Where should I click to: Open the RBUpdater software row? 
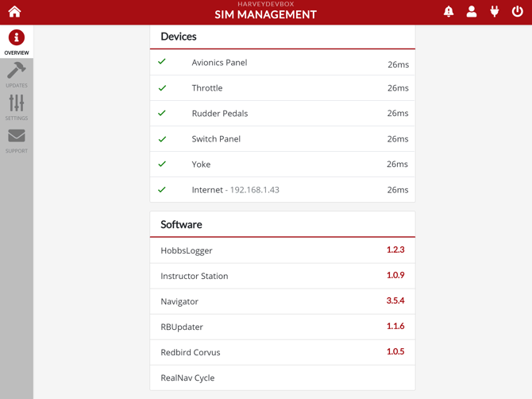pyautogui.click(x=283, y=327)
